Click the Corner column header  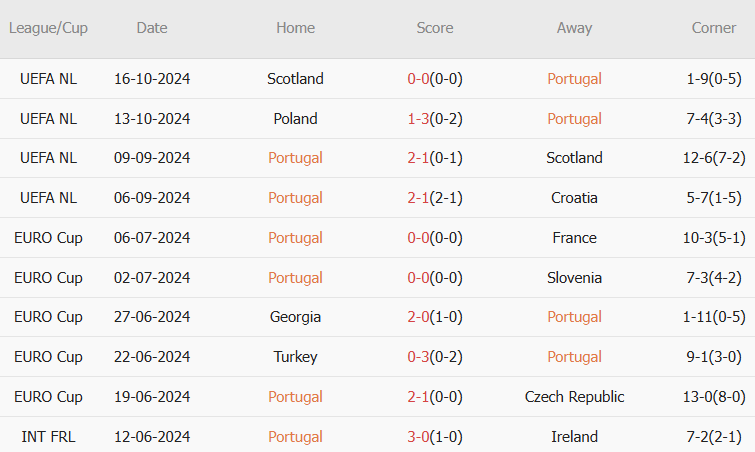click(714, 28)
